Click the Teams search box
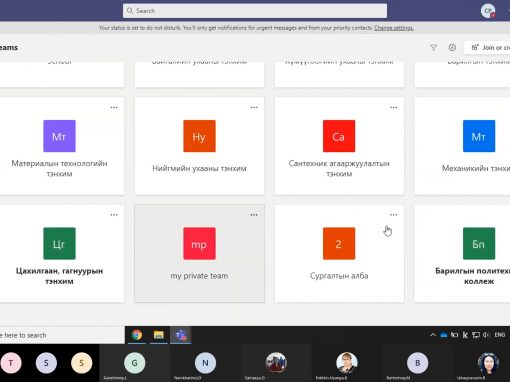Image resolution: width=510 pixels, height=382 pixels. point(255,11)
